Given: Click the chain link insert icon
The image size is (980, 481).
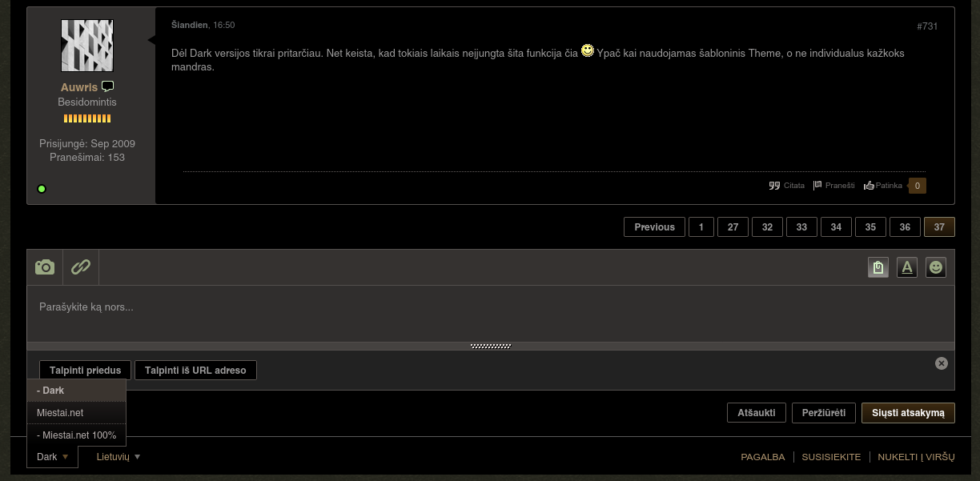Looking at the screenshot, I should (81, 267).
